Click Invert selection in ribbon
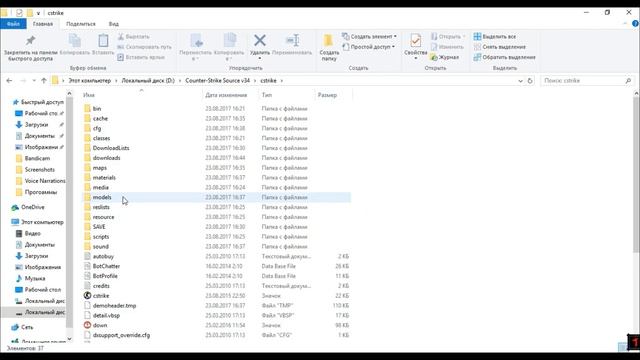This screenshot has width=640, height=360. coord(504,58)
